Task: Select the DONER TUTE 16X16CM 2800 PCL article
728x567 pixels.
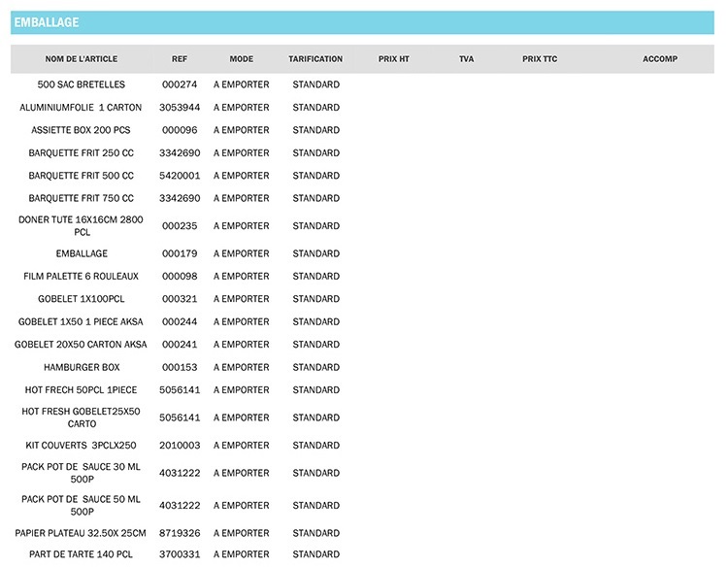Action: click(81, 225)
